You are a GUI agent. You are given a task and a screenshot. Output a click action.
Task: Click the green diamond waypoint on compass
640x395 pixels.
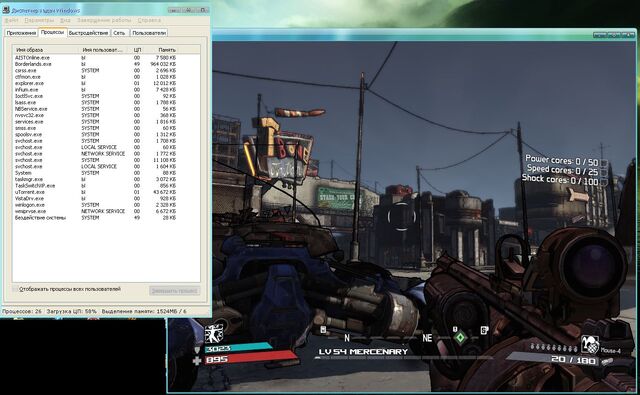pyautogui.click(x=460, y=337)
